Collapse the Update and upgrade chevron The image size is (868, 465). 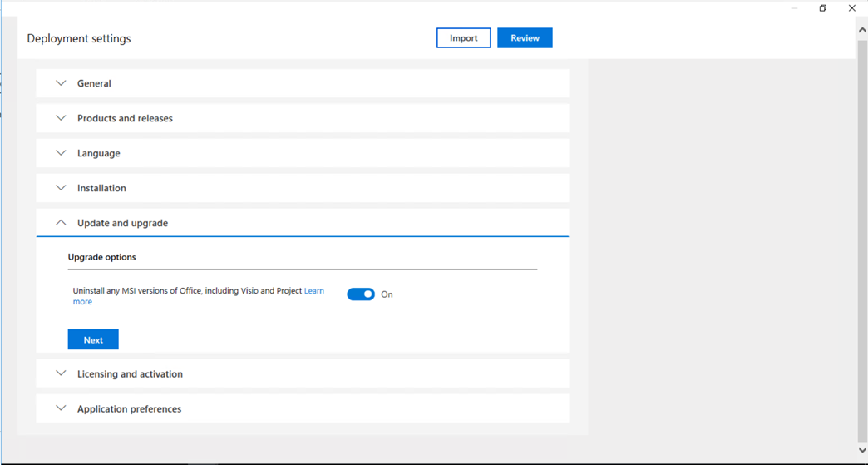click(x=61, y=223)
